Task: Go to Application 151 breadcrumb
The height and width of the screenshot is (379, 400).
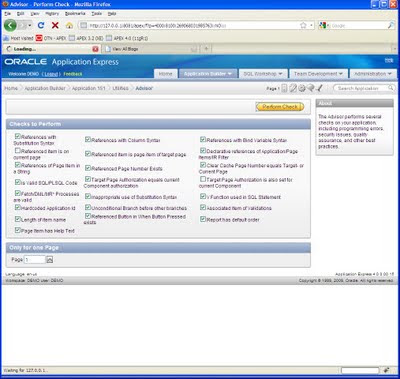Action: tap(88, 88)
